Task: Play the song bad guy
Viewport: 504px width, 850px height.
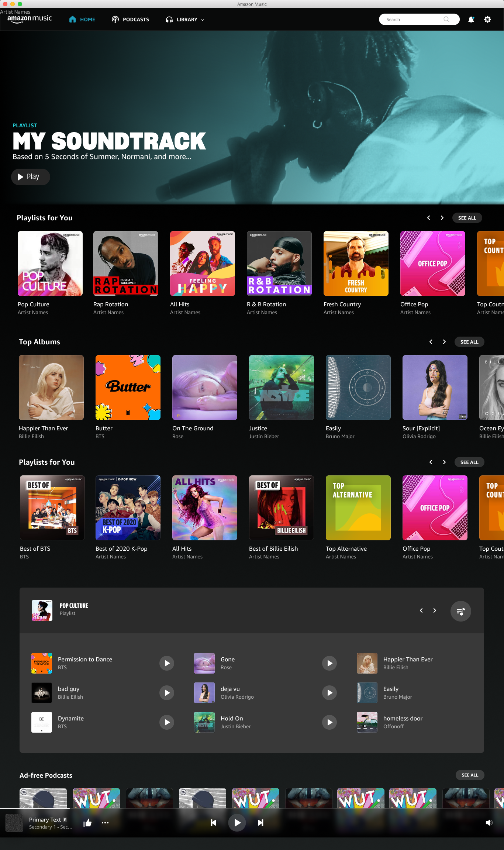Action: pos(167,693)
